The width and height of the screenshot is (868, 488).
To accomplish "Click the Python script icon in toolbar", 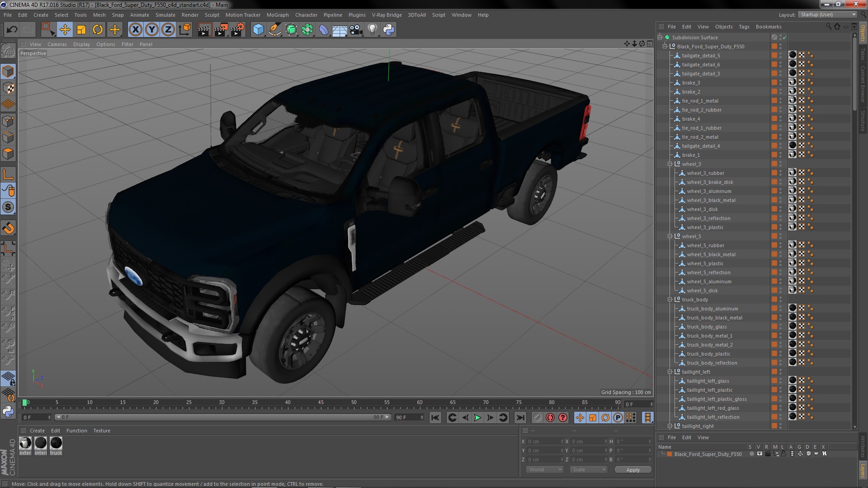I will [x=389, y=30].
